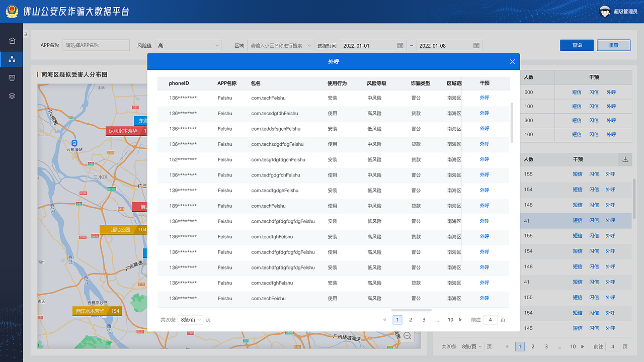Screen dimensions: 644x362
Task: Click the 使用行为 column header
Action: click(x=337, y=83)
